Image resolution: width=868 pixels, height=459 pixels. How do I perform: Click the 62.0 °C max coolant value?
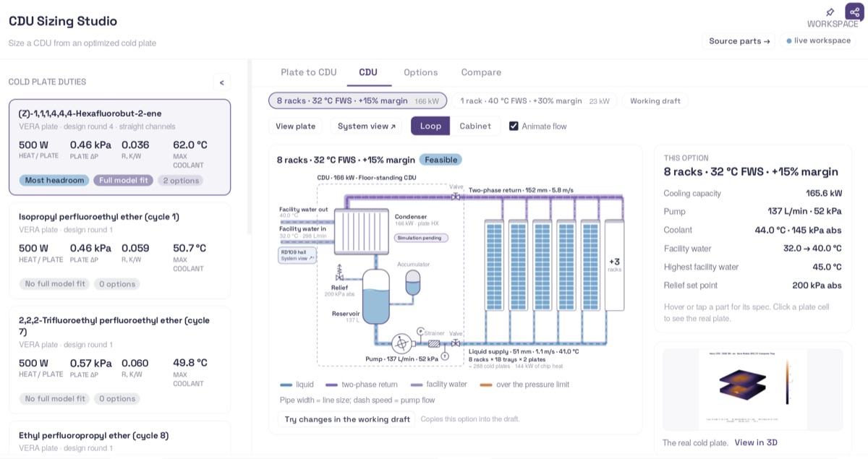[190, 145]
